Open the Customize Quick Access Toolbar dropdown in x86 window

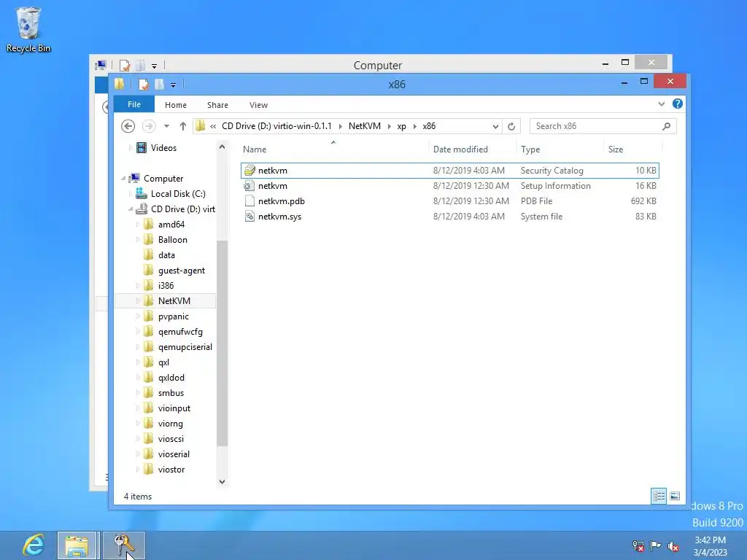tap(174, 85)
